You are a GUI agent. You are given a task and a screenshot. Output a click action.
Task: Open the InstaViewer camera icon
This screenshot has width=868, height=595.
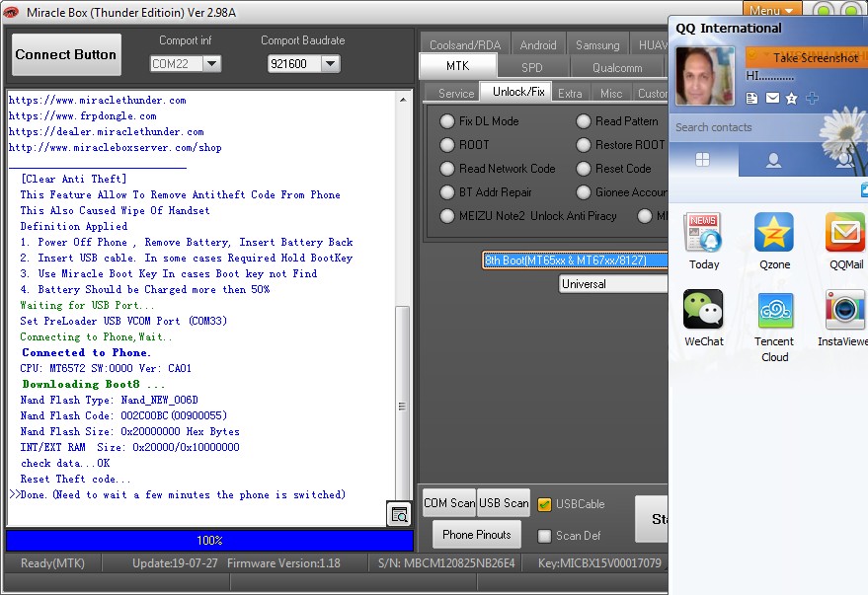845,309
